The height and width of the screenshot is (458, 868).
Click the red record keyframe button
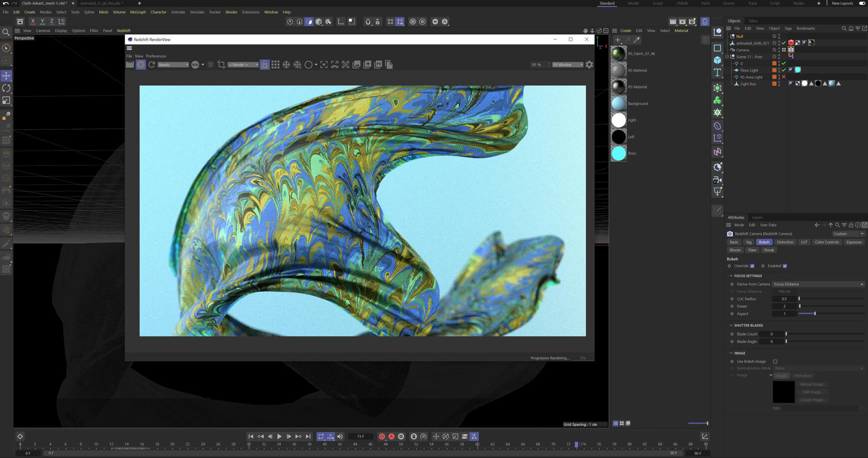point(382,437)
